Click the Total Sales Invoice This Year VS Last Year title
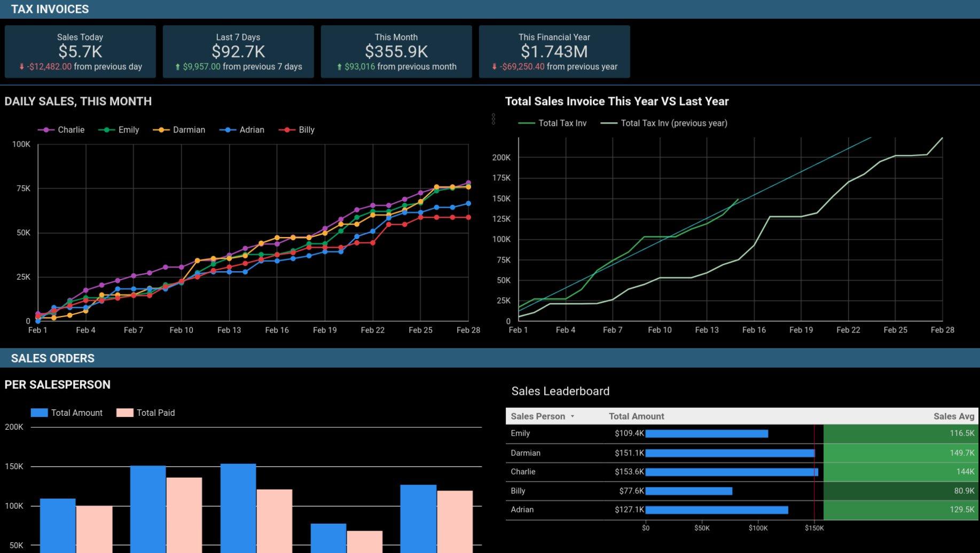The height and width of the screenshot is (553, 980). pyautogui.click(x=617, y=101)
